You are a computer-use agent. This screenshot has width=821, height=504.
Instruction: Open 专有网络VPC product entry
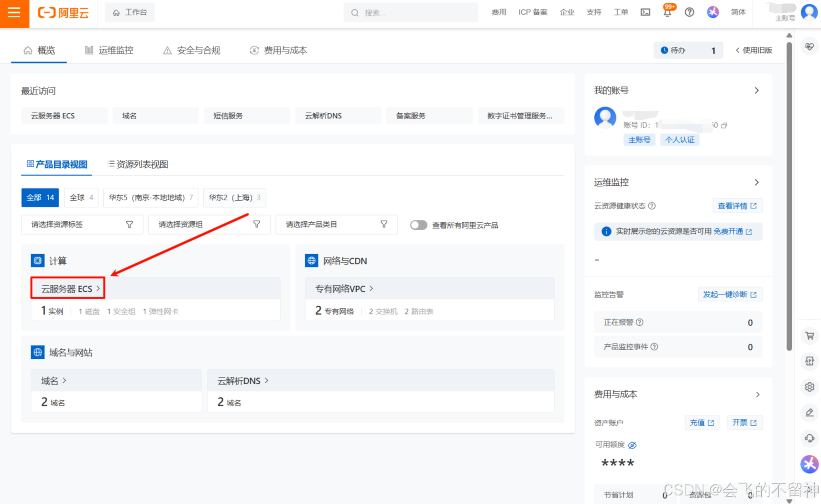click(x=344, y=289)
